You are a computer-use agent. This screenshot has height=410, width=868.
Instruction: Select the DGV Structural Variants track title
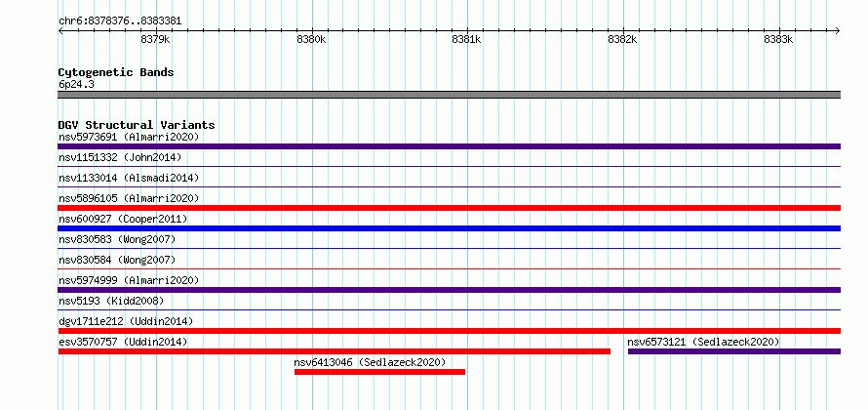pyautogui.click(x=137, y=125)
